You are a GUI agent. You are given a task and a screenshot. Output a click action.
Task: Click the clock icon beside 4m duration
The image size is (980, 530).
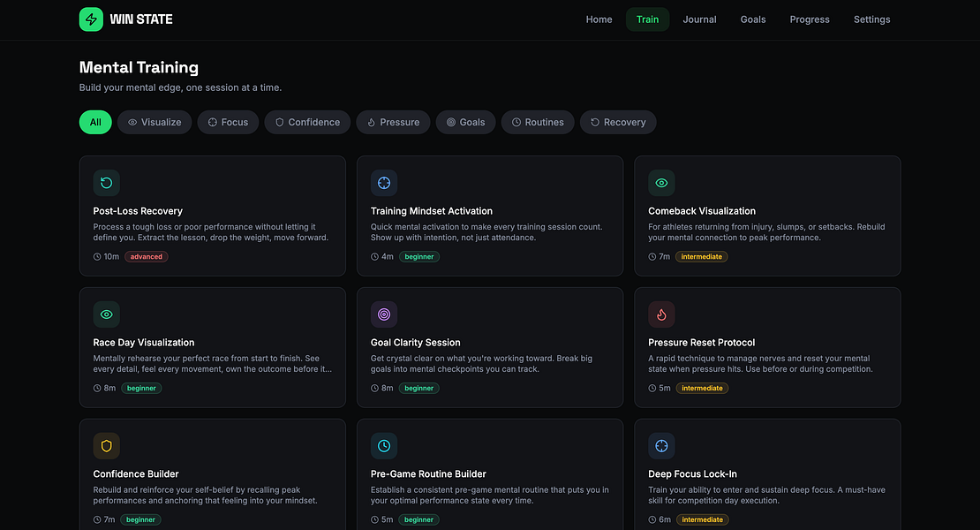pyautogui.click(x=374, y=257)
